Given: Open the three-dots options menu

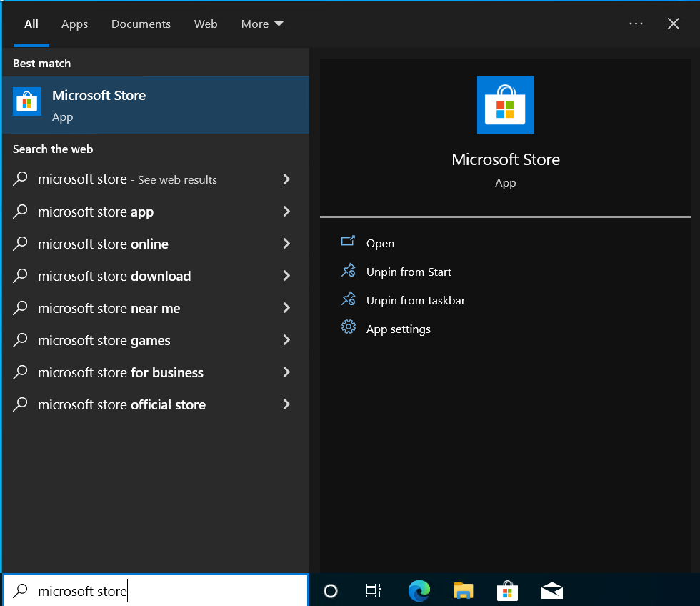Looking at the screenshot, I should tap(636, 24).
